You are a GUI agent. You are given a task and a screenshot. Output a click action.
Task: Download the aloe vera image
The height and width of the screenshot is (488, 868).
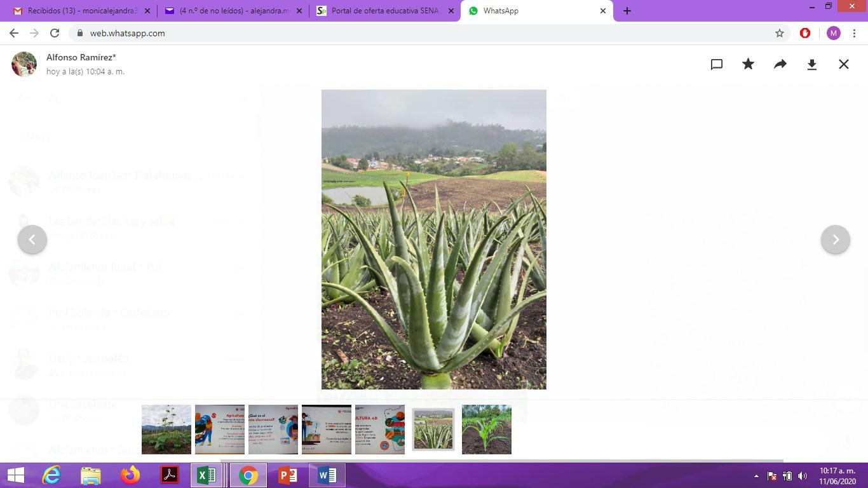pos(812,64)
